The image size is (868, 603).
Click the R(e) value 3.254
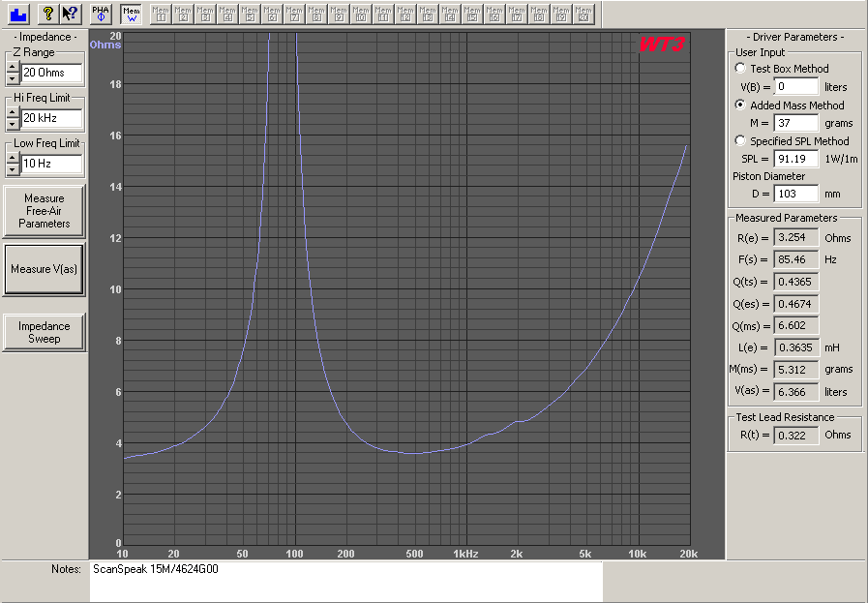click(796, 237)
